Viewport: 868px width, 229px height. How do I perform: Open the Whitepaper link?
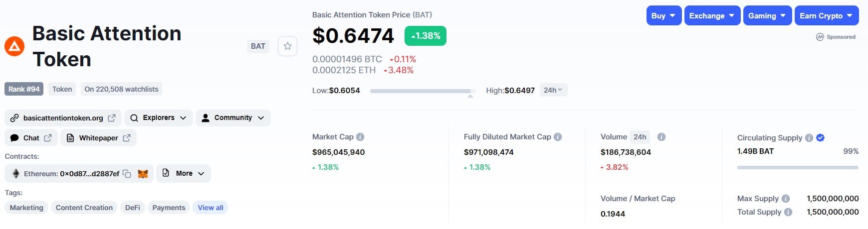(98, 138)
